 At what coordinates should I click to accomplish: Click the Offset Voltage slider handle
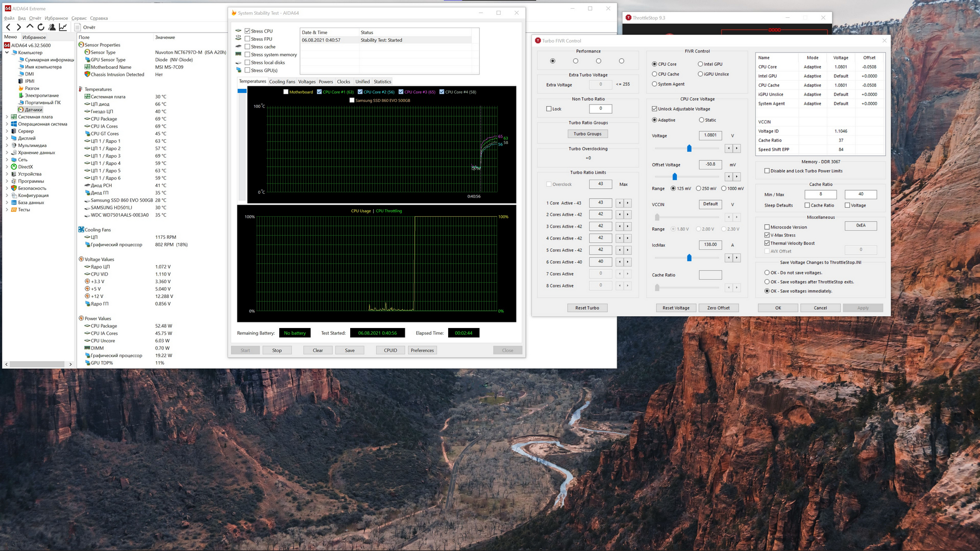(674, 177)
